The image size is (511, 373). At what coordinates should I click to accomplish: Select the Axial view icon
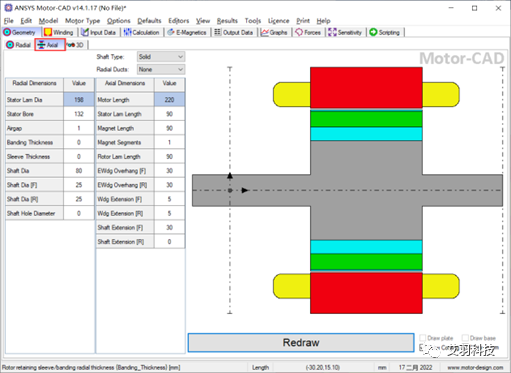point(41,45)
